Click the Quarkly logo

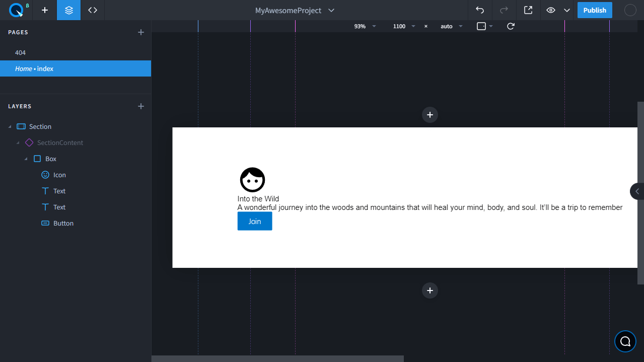coord(16,10)
